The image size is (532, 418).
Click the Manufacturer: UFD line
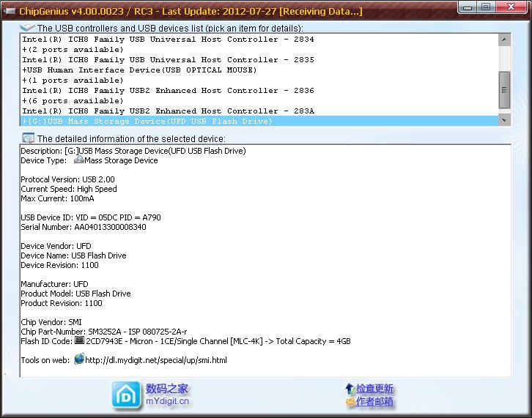click(54, 284)
